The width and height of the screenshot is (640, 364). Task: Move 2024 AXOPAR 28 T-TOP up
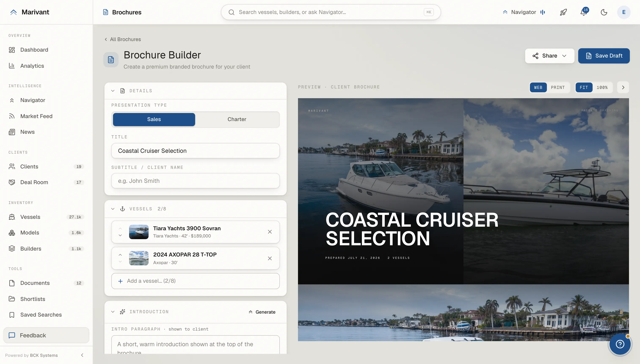point(120,255)
